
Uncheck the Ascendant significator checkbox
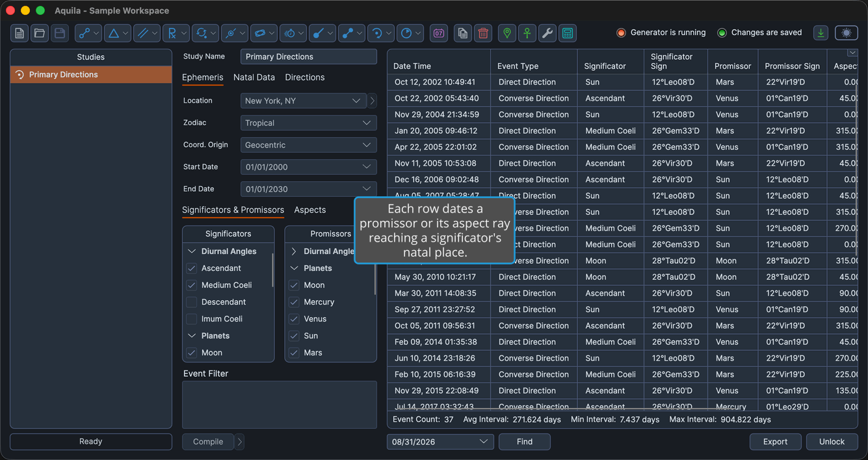click(x=191, y=268)
